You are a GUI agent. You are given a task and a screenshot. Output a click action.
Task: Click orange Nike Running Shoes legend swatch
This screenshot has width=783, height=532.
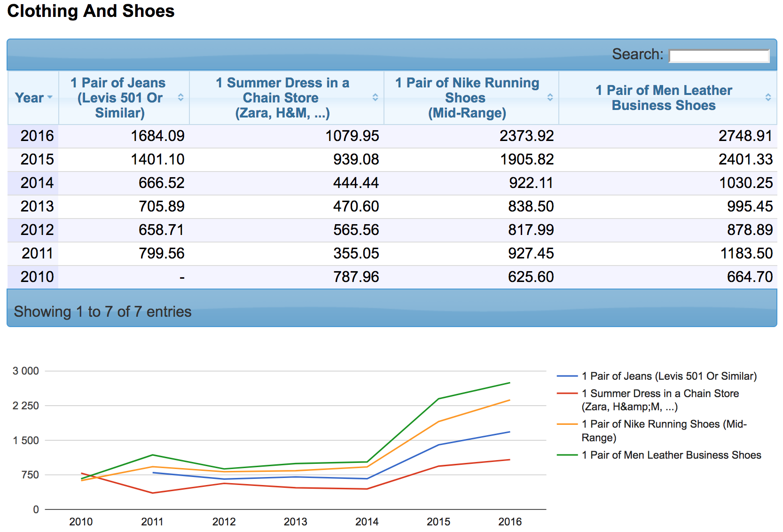pos(567,424)
